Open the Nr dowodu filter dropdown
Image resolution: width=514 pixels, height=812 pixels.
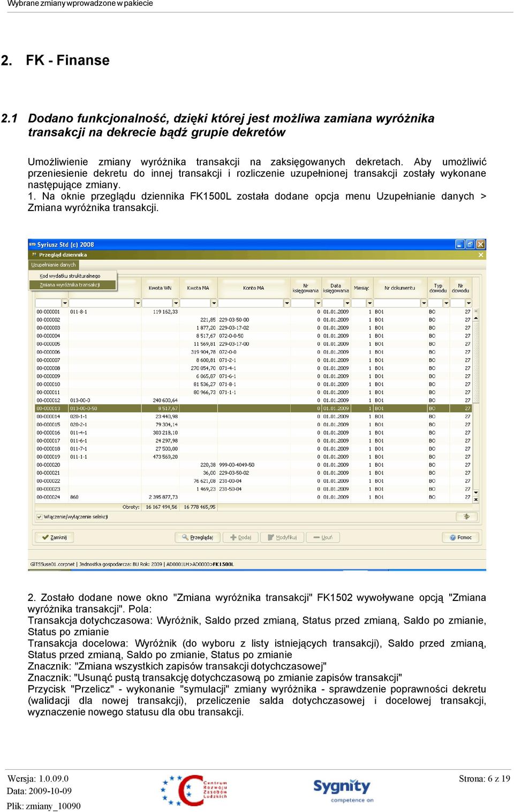pyautogui.click(x=468, y=303)
